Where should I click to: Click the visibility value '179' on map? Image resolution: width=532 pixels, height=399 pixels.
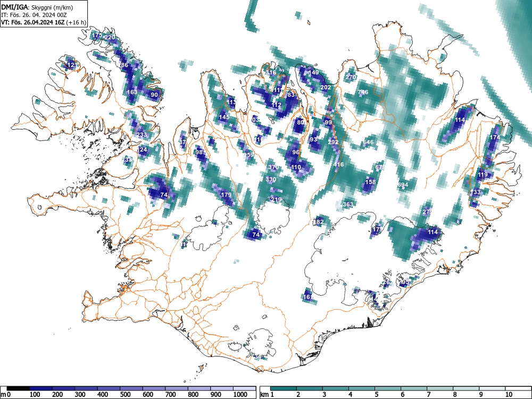click(x=226, y=195)
